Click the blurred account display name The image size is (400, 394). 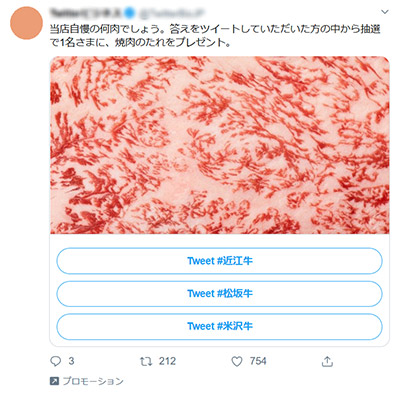87,13
